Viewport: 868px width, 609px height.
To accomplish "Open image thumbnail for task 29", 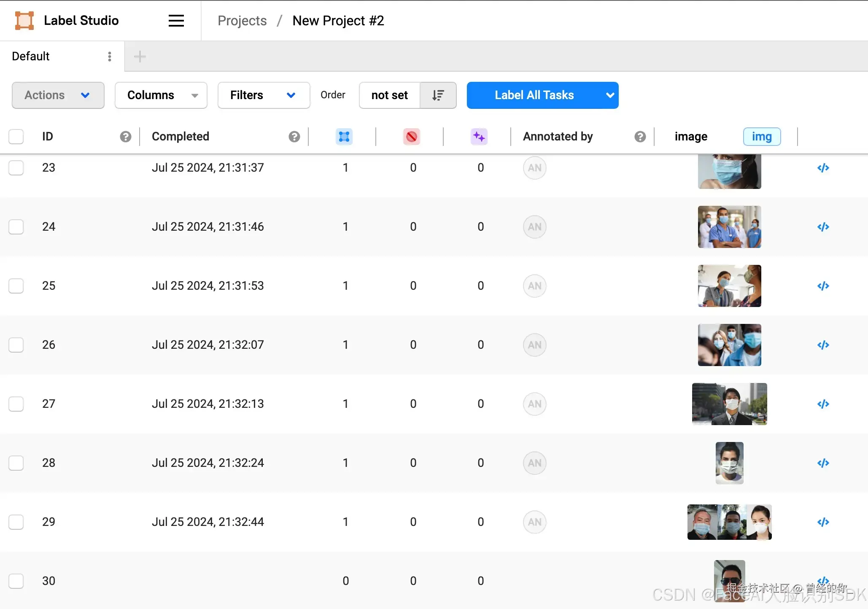I will point(729,522).
